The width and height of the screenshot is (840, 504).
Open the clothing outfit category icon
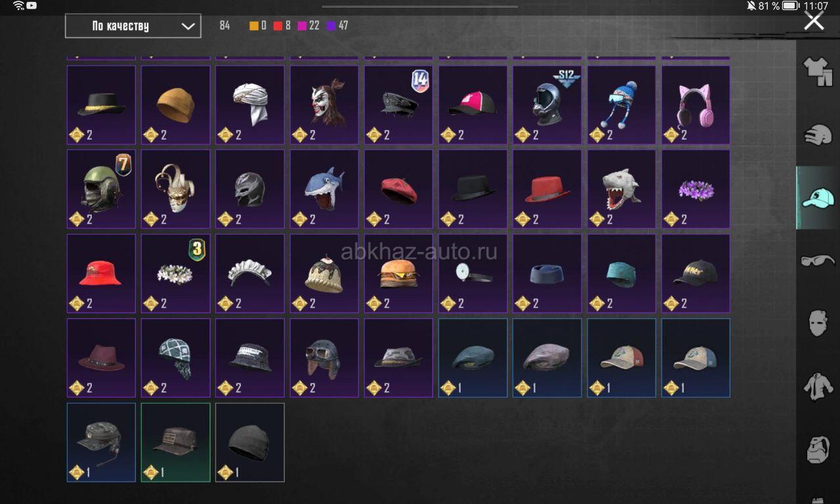(818, 71)
